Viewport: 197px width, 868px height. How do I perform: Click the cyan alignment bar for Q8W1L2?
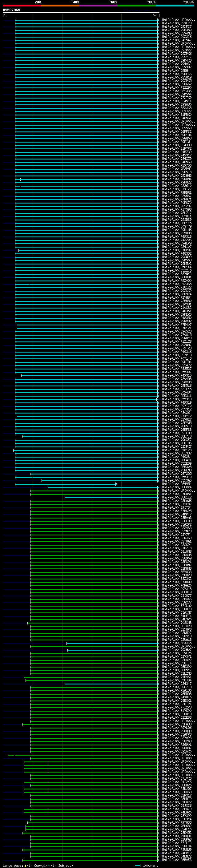tap(112, 497)
